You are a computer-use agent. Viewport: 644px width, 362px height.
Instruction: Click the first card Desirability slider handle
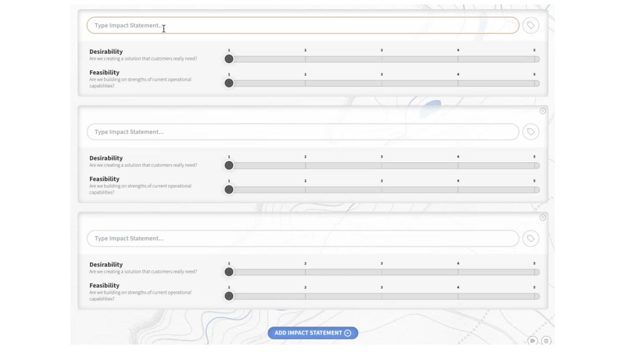(229, 59)
